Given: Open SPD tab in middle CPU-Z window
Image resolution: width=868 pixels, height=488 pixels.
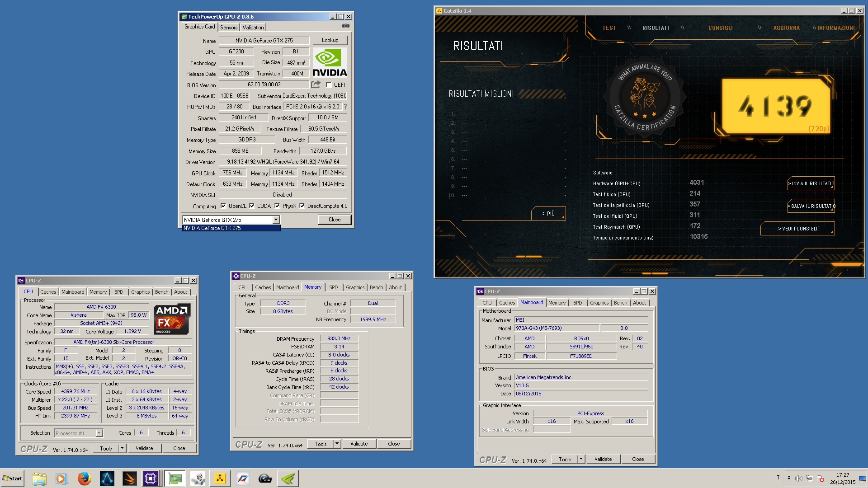Looking at the screenshot, I should [x=334, y=287].
